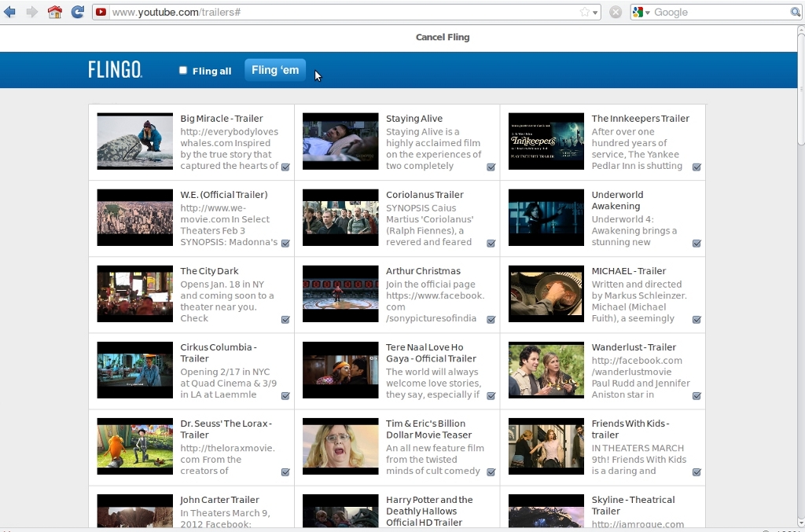
Task: Toggle checkbox for Friends With Kids trailer
Action: (697, 472)
